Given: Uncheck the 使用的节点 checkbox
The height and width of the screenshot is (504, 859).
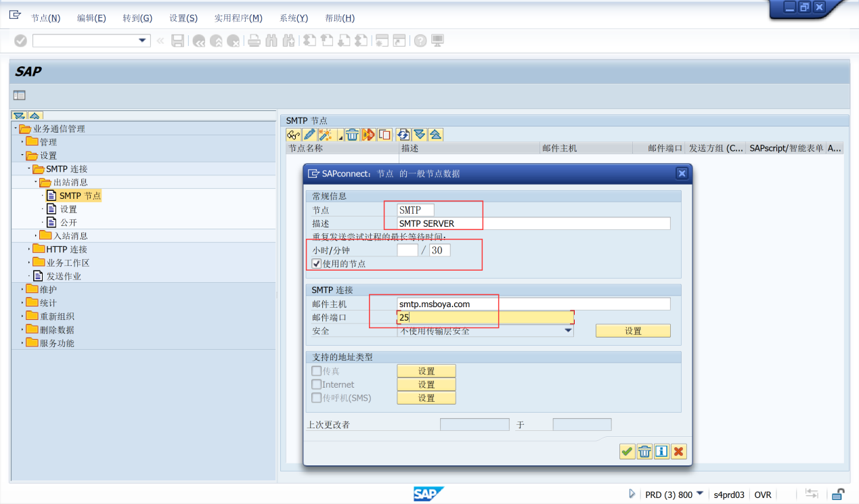Looking at the screenshot, I should [316, 264].
